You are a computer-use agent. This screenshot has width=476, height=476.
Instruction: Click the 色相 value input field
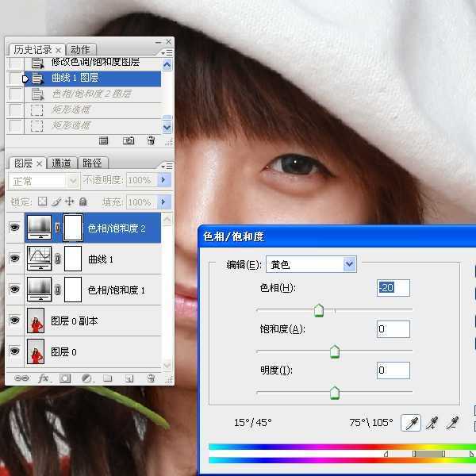click(393, 288)
